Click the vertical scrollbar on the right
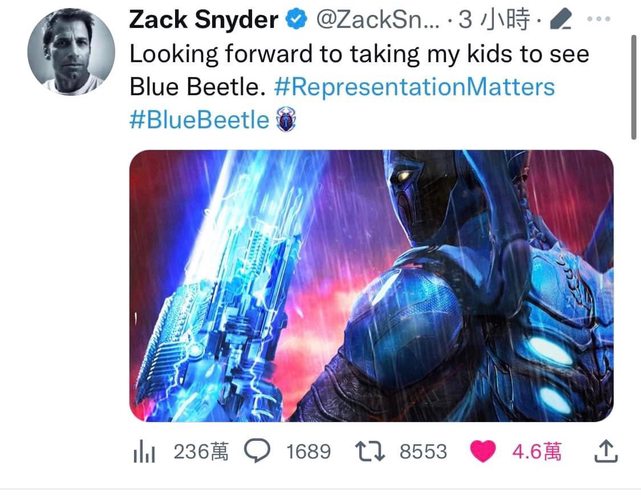Viewport: 641px width, 495px height. click(x=634, y=87)
